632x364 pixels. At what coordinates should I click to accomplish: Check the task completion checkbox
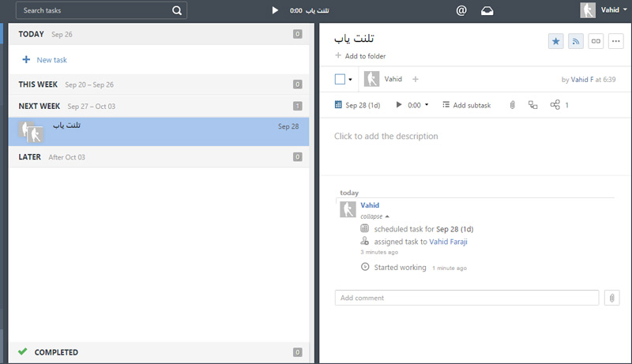point(340,79)
